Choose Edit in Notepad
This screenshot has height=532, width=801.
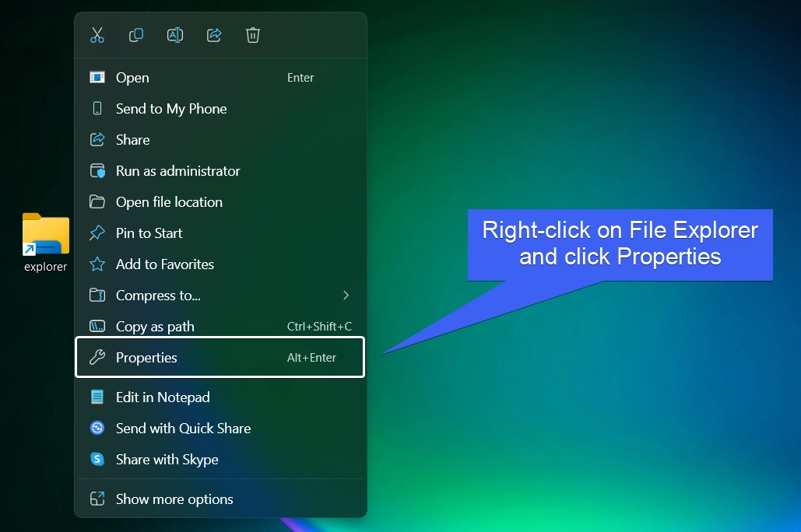pyautogui.click(x=221, y=397)
